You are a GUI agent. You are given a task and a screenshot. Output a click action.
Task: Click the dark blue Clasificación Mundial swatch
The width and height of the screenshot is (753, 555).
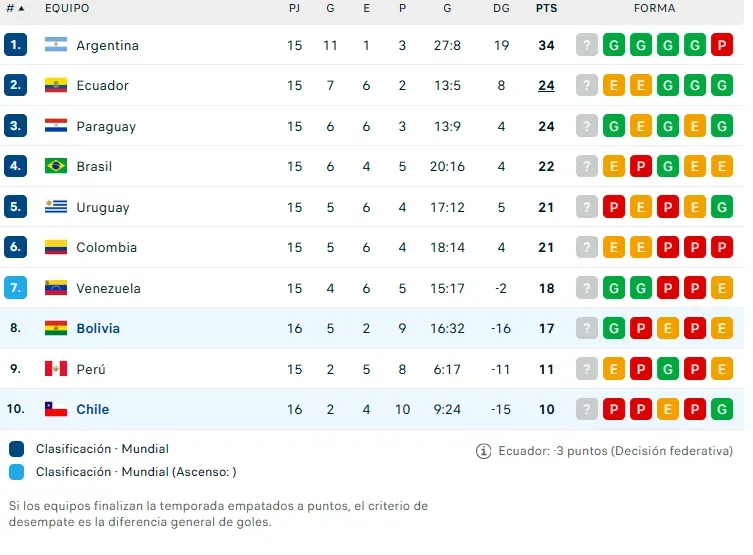click(x=16, y=449)
